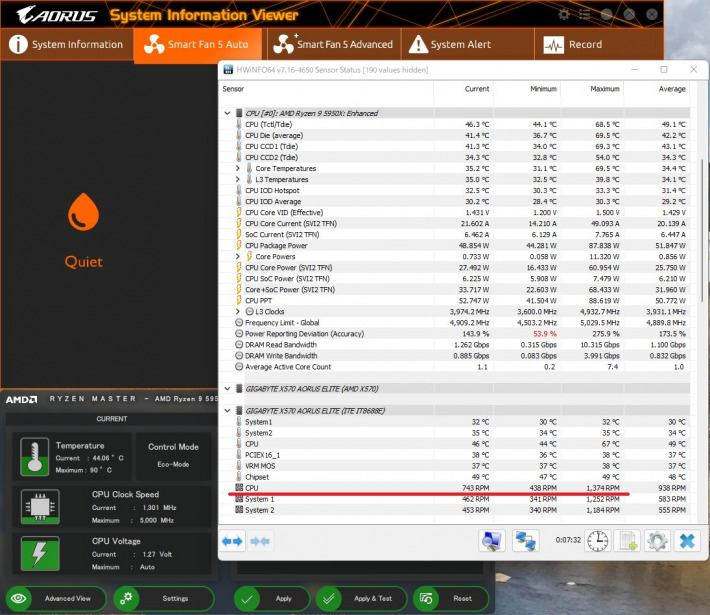Switch to the System Information tab
Viewport: 710px width, 615px height.
click(66, 45)
